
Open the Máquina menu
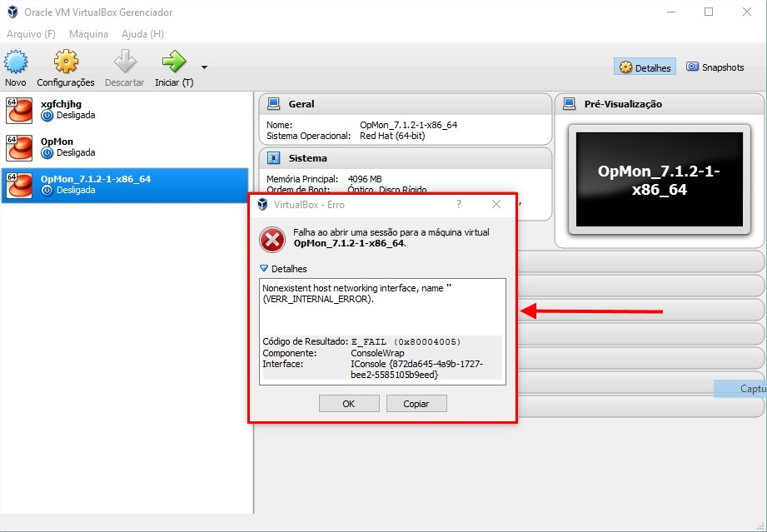tap(88, 34)
